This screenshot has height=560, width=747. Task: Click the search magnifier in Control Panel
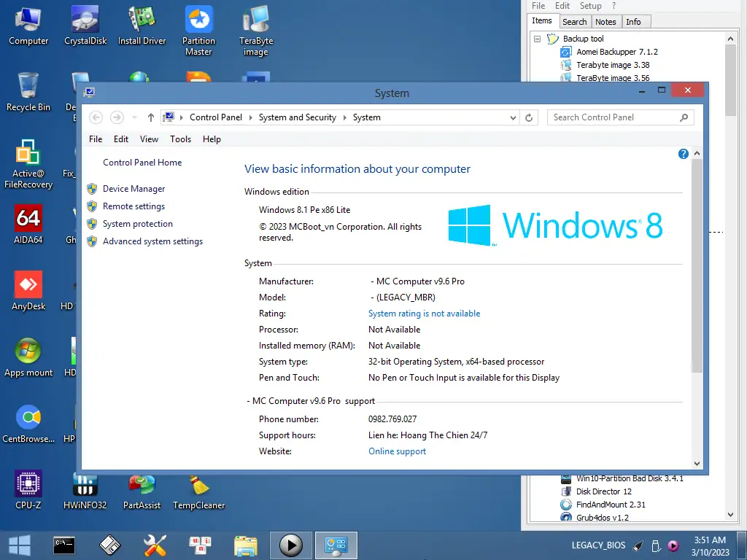(684, 117)
